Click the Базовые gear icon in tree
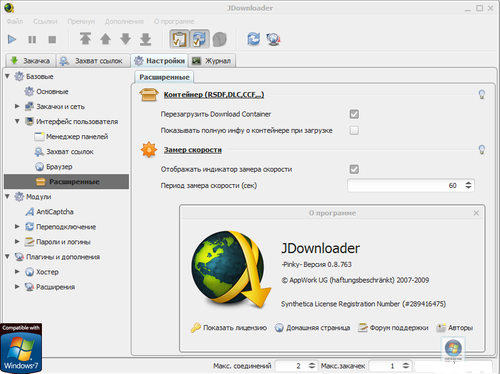The height and width of the screenshot is (374, 500). pos(19,76)
